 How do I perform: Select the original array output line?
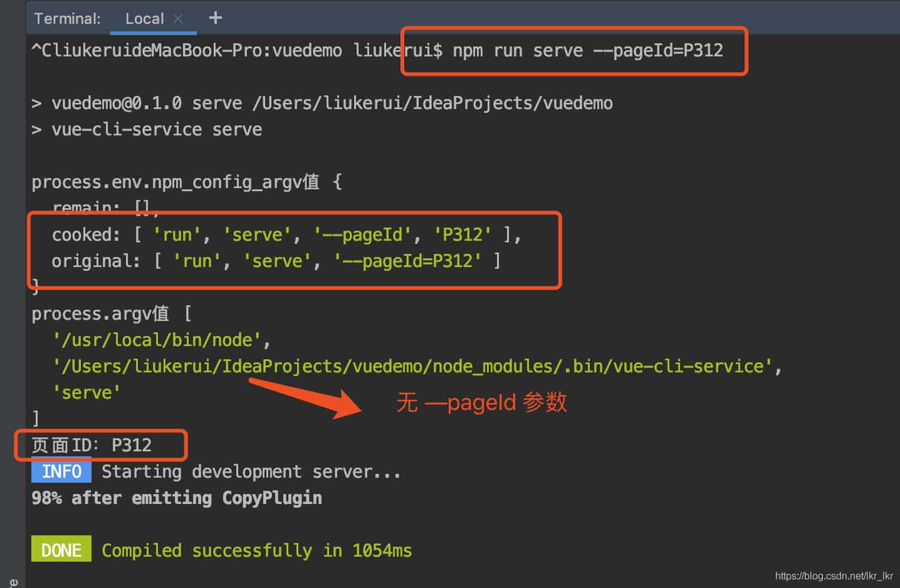click(276, 261)
